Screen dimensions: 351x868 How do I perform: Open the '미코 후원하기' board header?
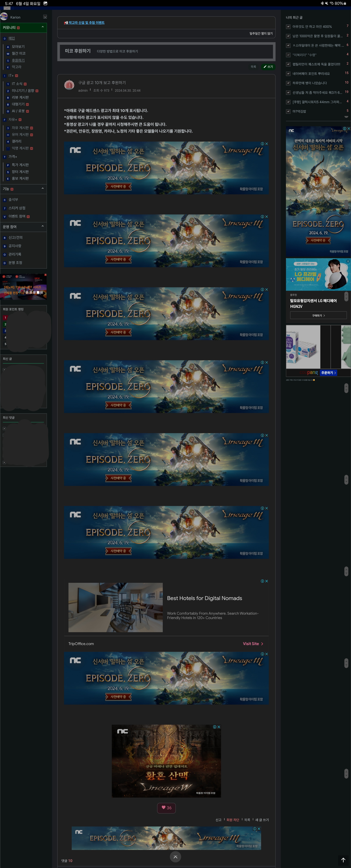tap(78, 51)
